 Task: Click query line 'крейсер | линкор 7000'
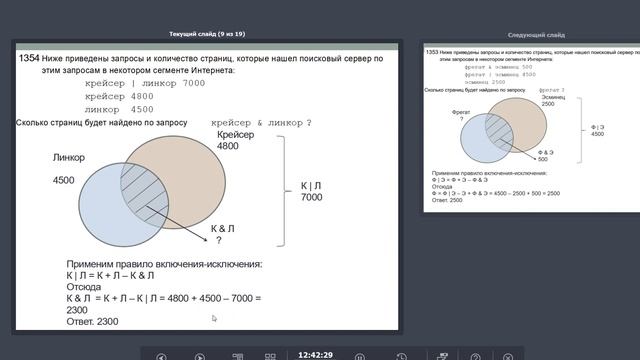(145, 83)
